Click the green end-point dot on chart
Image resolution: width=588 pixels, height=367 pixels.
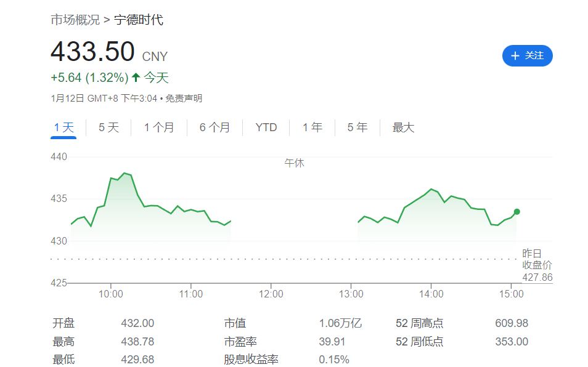(517, 212)
